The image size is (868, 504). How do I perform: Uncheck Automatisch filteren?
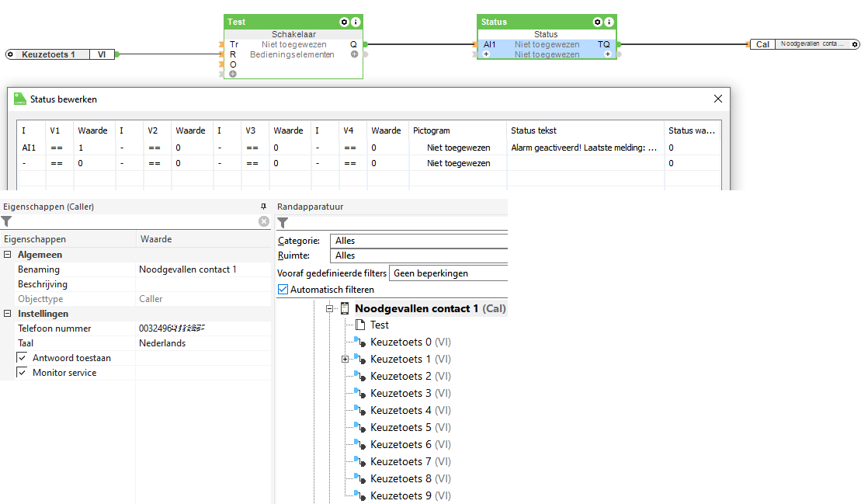pos(283,290)
